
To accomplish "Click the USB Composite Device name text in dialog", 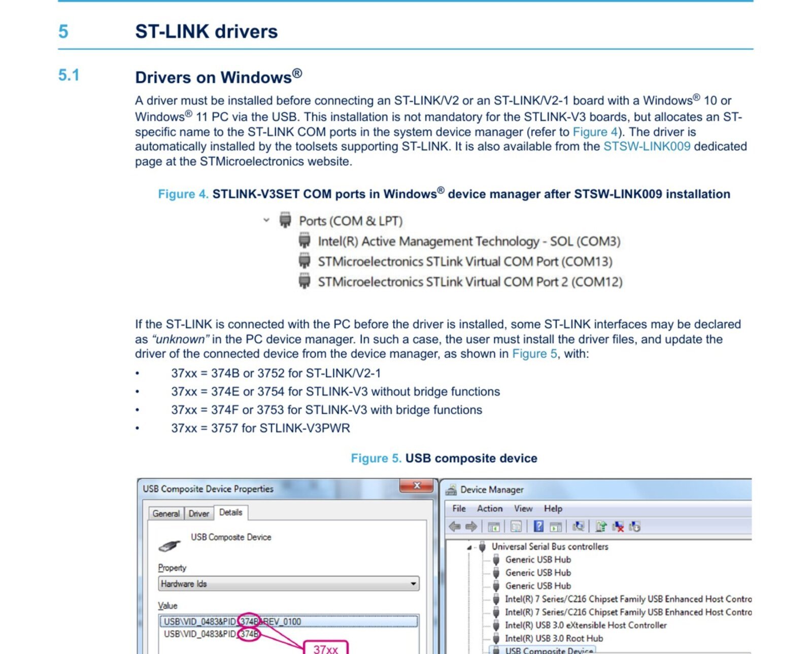I will (231, 537).
